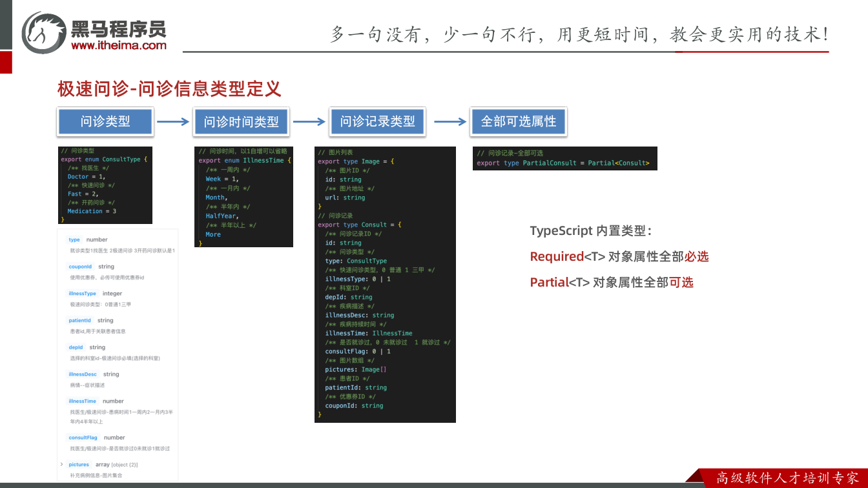This screenshot has width=868, height=488.
Task: Expand the pictures array row
Action: pos(62,464)
